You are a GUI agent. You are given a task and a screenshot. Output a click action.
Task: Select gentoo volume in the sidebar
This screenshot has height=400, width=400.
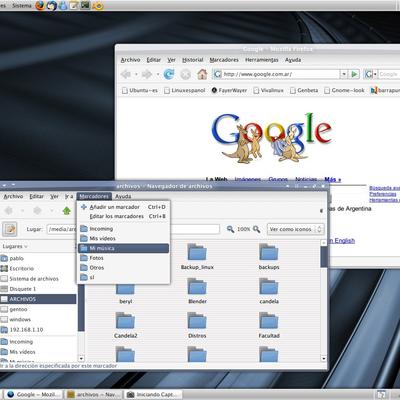(x=14, y=309)
